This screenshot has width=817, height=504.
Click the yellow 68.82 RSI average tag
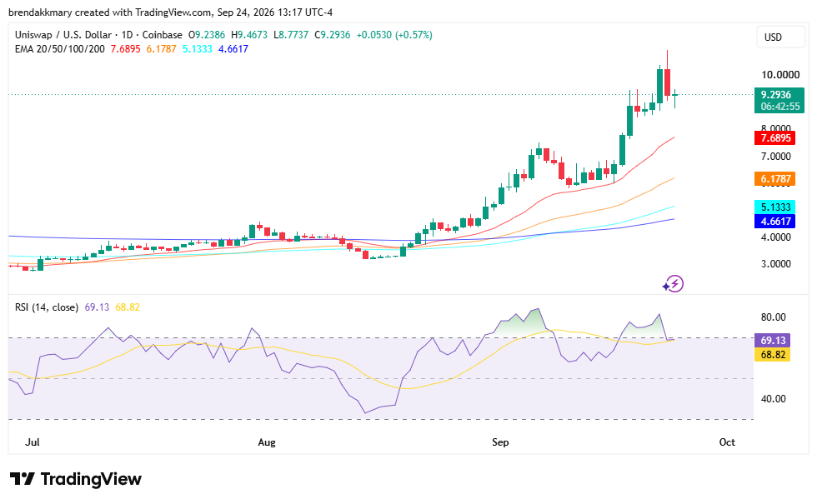click(x=773, y=355)
